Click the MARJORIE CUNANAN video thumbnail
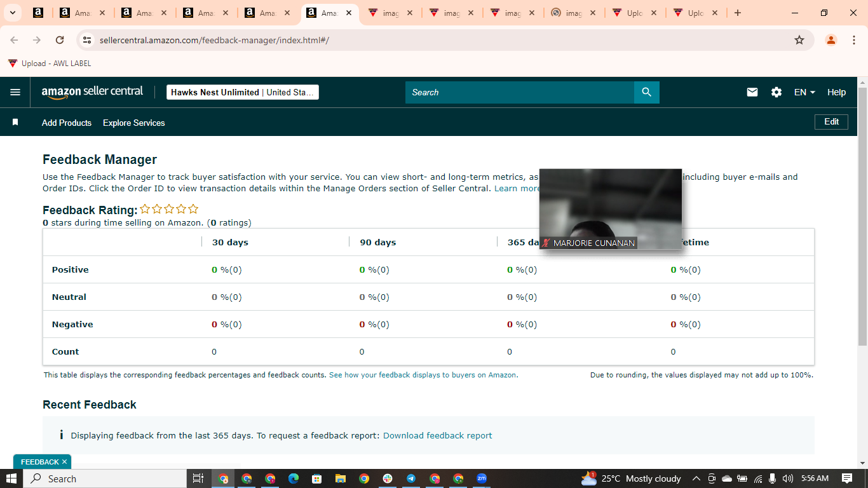868x488 pixels. tap(611, 208)
